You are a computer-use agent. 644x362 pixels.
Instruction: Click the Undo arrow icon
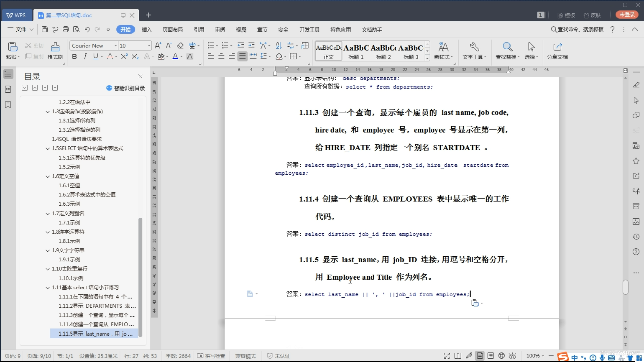point(87,29)
